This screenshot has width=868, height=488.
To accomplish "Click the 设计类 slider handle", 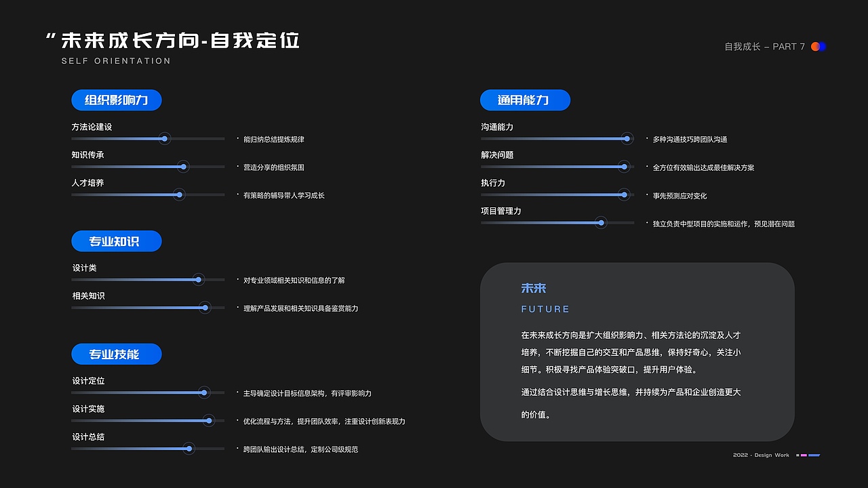I will point(198,279).
